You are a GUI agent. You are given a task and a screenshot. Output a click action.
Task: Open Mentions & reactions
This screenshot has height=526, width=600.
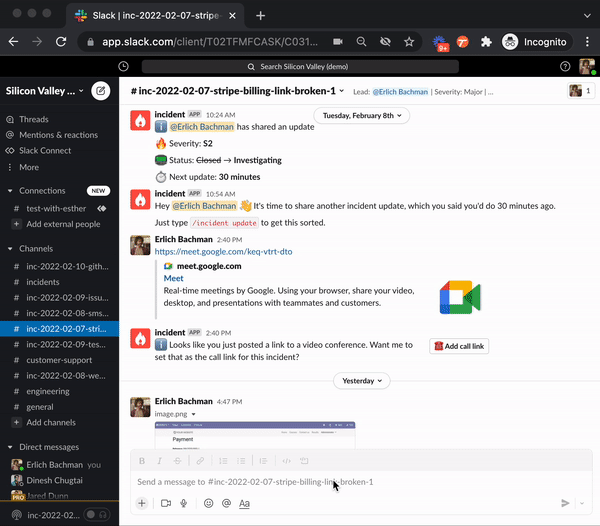59,135
